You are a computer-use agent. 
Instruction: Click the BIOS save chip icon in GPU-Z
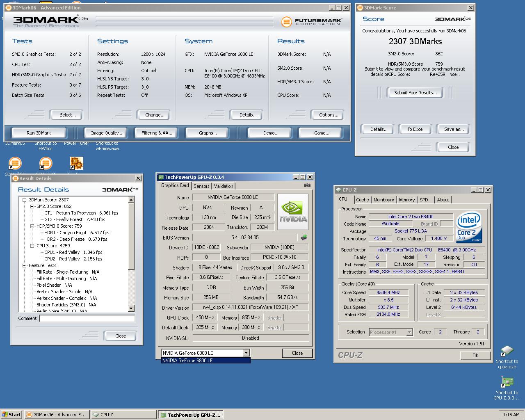[304, 237]
